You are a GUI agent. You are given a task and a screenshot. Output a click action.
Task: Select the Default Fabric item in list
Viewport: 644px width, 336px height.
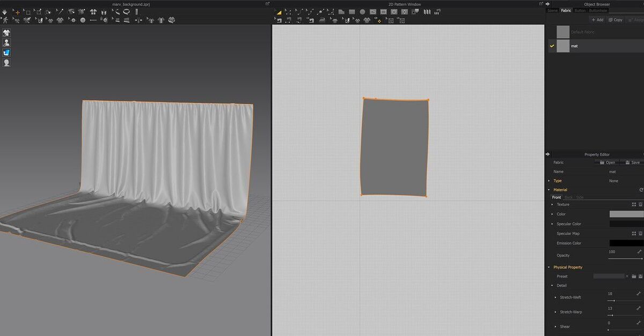tap(582, 32)
